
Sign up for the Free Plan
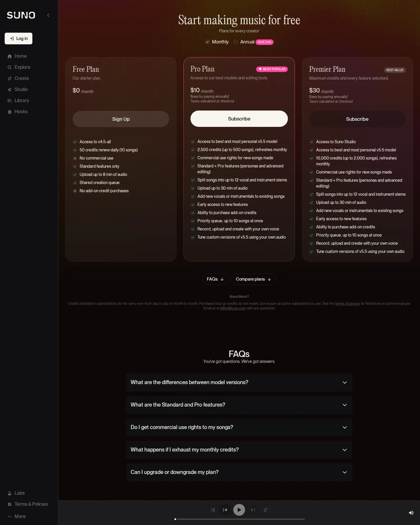coord(121,119)
